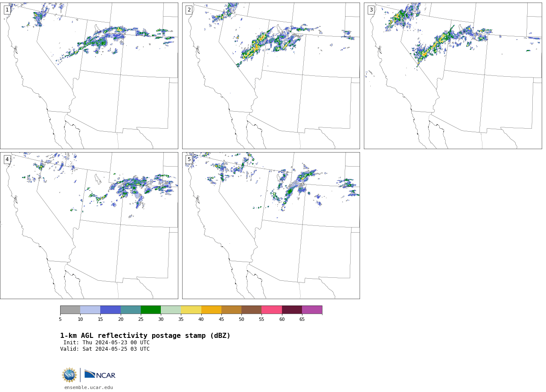
Task: Select the purple 65+ dBZ swatch
Action: pyautogui.click(x=312, y=310)
